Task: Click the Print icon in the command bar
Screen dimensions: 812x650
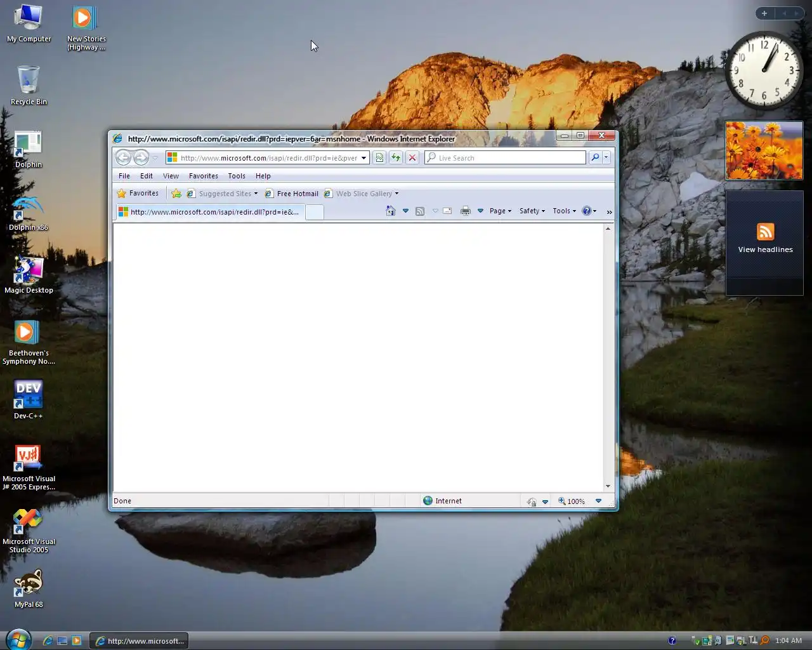Action: pyautogui.click(x=466, y=211)
